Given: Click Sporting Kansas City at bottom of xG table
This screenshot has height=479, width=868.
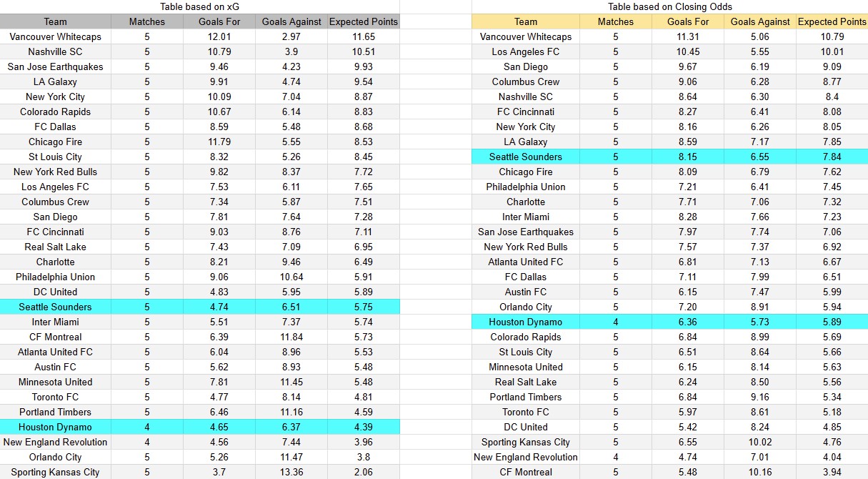Looking at the screenshot, I should 55,472.
